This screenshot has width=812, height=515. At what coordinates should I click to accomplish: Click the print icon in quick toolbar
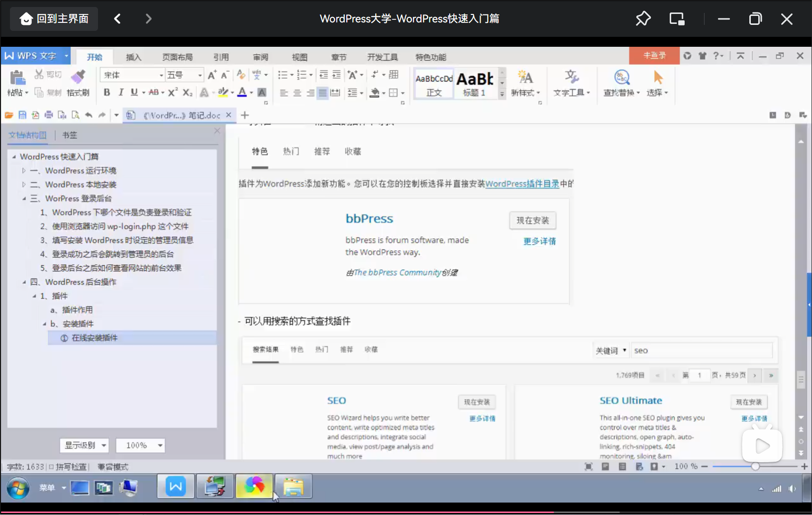click(x=49, y=115)
